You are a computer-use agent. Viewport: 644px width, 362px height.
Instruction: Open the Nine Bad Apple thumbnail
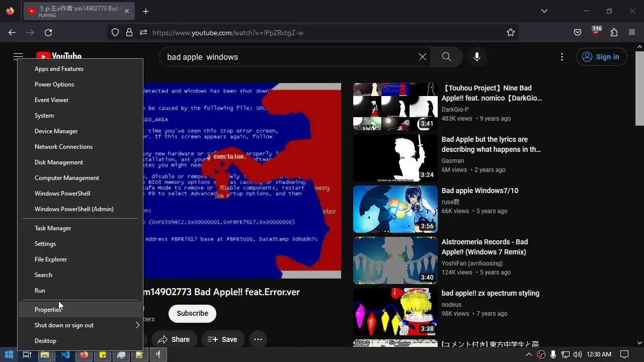[395, 107]
